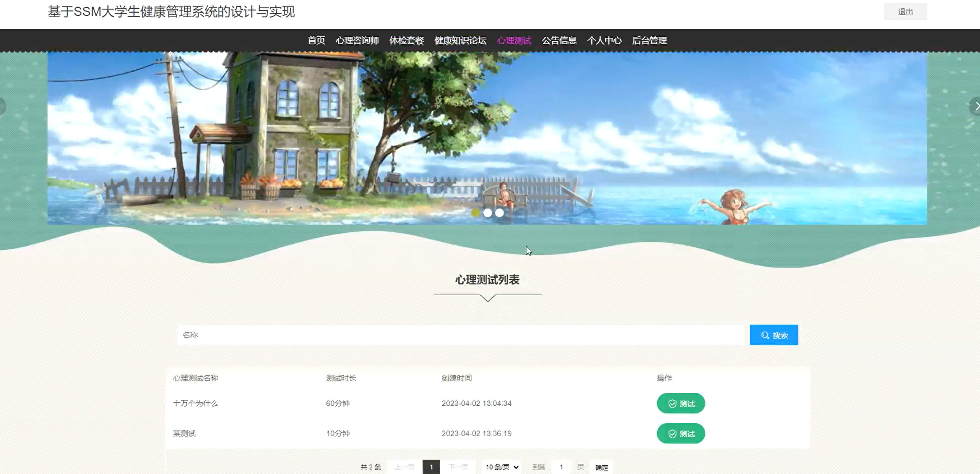
Task: Open the 10 条/页 dropdown
Action: tap(501, 467)
